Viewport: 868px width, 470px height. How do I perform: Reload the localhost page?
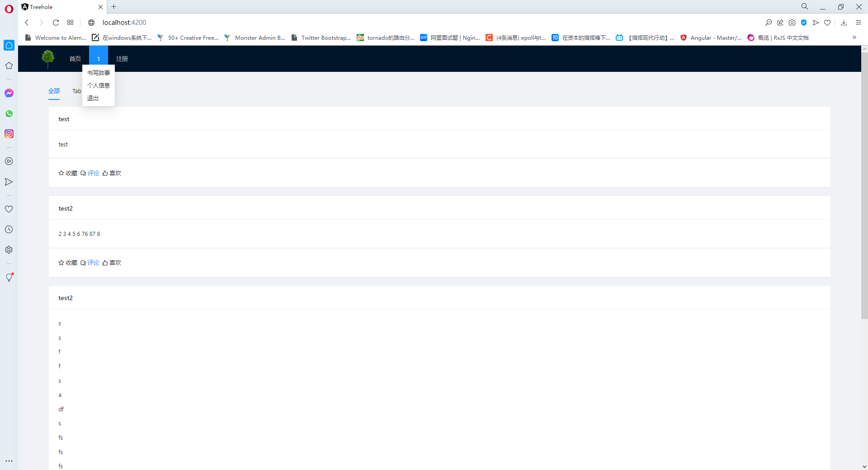point(56,23)
